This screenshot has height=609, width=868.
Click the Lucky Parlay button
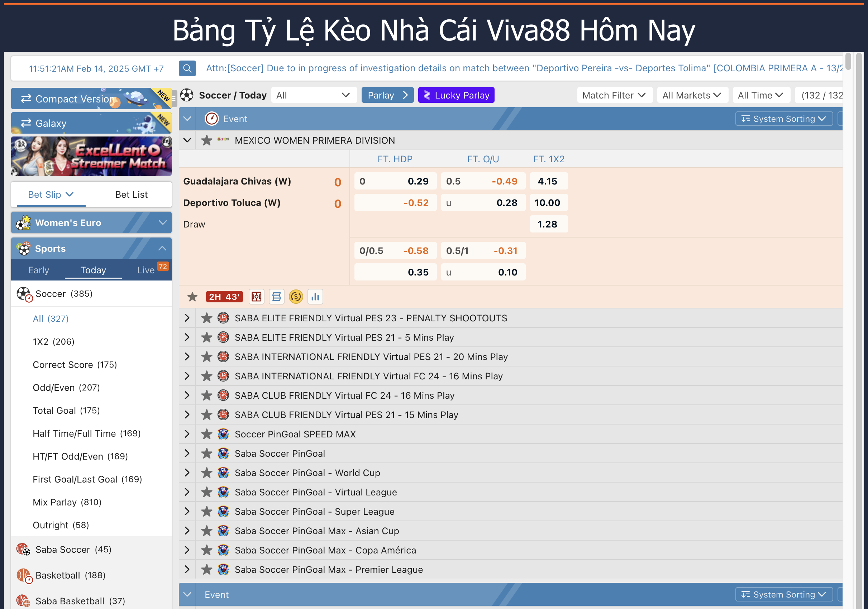coord(456,95)
